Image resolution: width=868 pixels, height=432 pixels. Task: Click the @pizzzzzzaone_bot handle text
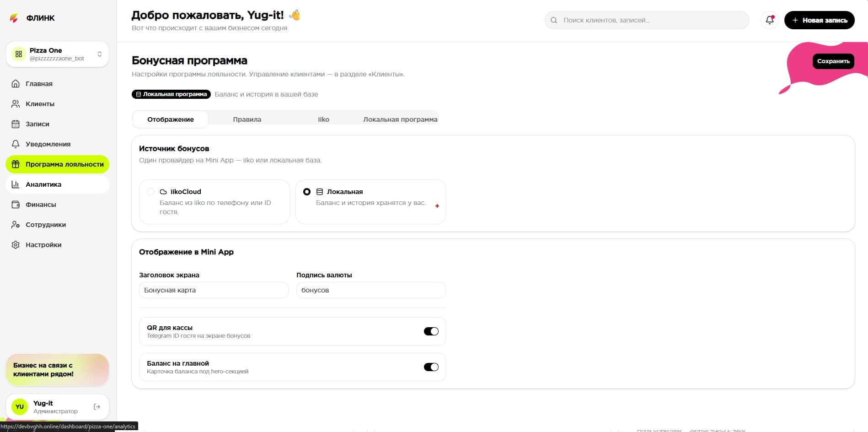57,59
